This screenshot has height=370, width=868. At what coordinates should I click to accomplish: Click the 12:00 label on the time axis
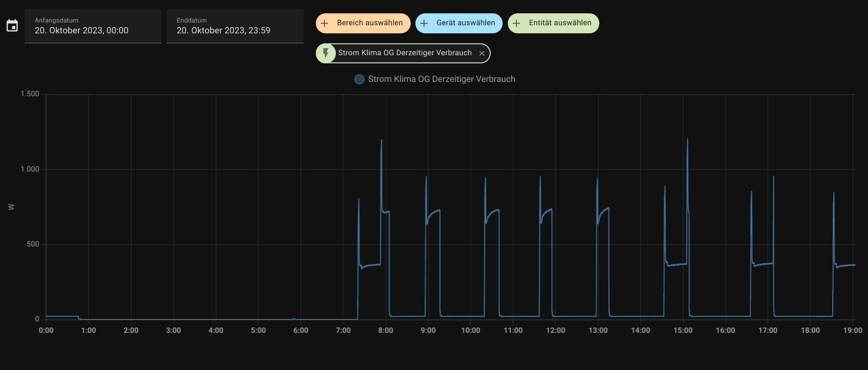click(555, 330)
